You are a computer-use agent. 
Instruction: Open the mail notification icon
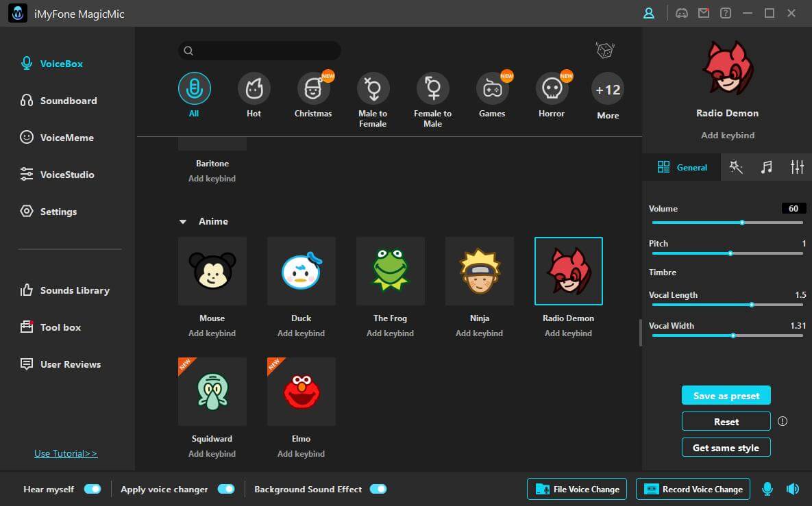(x=703, y=14)
